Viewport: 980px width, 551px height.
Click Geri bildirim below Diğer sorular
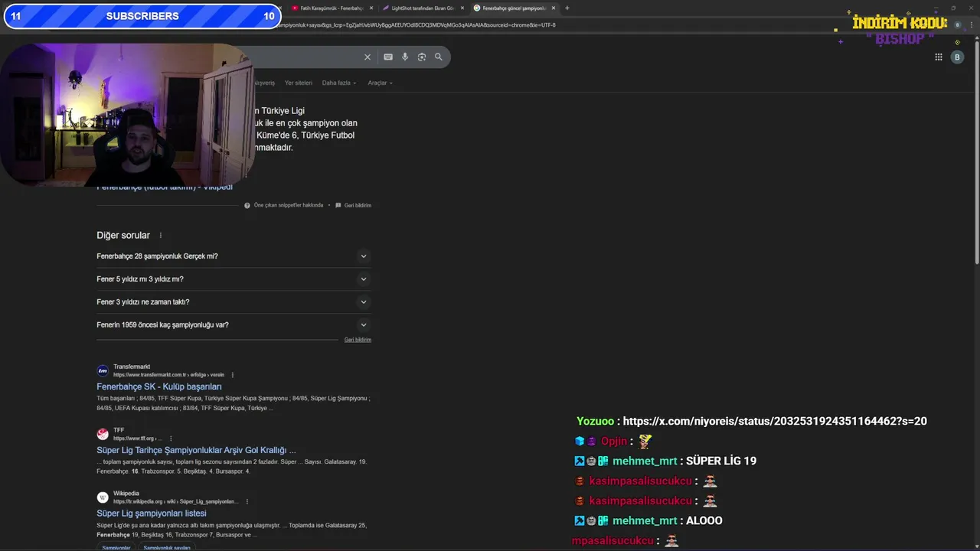358,340
